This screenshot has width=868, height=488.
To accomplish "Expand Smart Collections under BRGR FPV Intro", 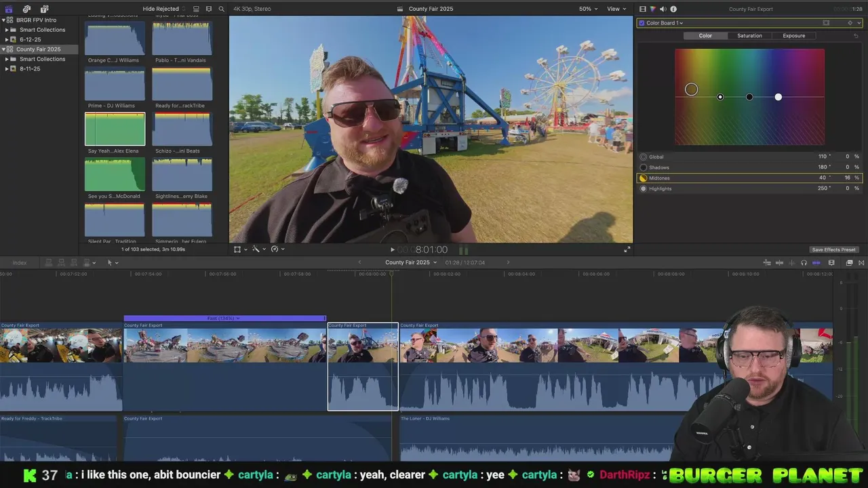I will click(x=7, y=30).
